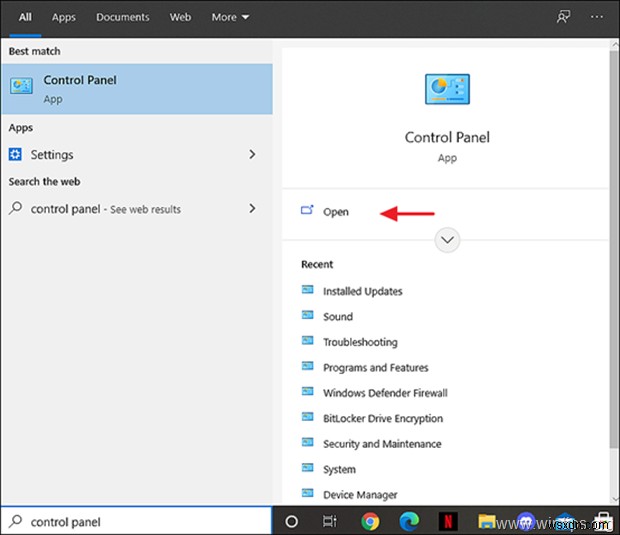Click the Installed Updates item icon
This screenshot has height=535, width=620.
[308, 289]
